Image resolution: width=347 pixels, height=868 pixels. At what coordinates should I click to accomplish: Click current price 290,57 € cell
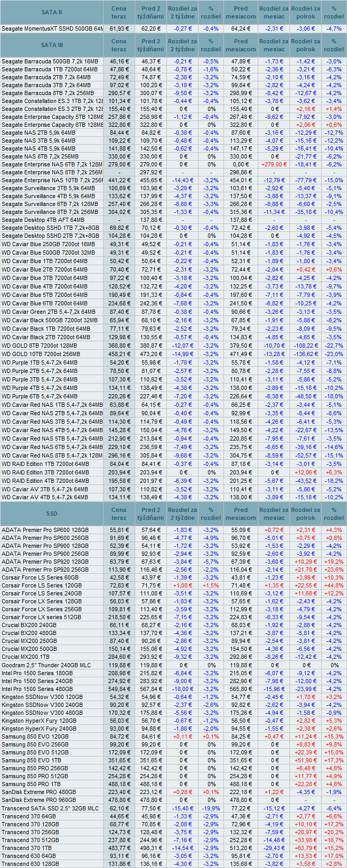point(119,93)
